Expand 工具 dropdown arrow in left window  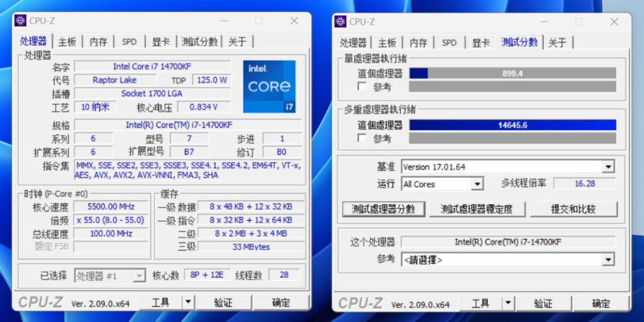188,303
